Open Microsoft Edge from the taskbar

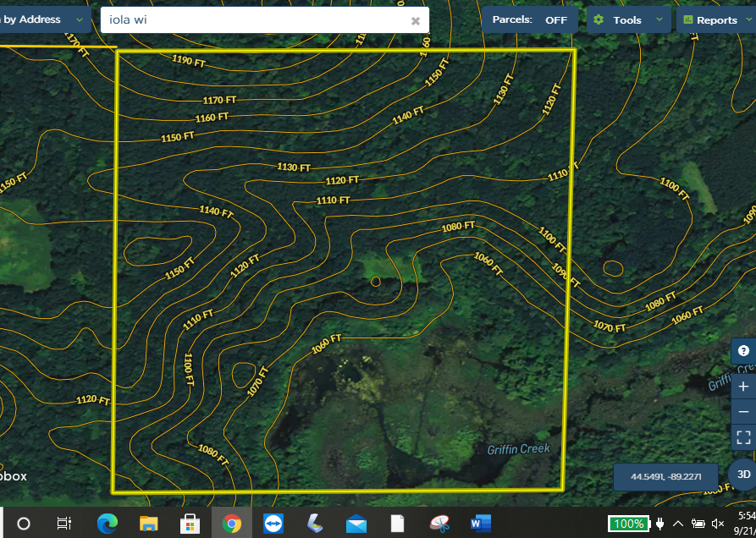(107, 524)
